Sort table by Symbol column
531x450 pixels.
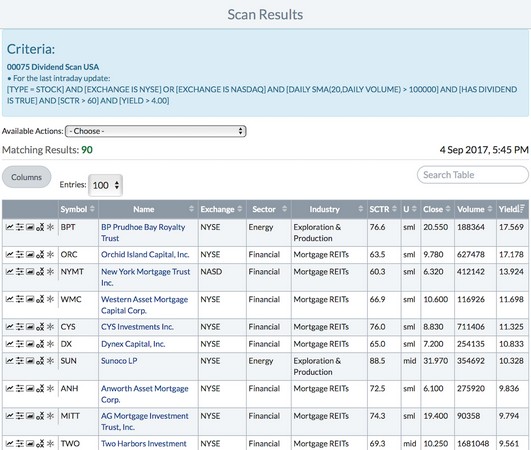tap(78, 210)
